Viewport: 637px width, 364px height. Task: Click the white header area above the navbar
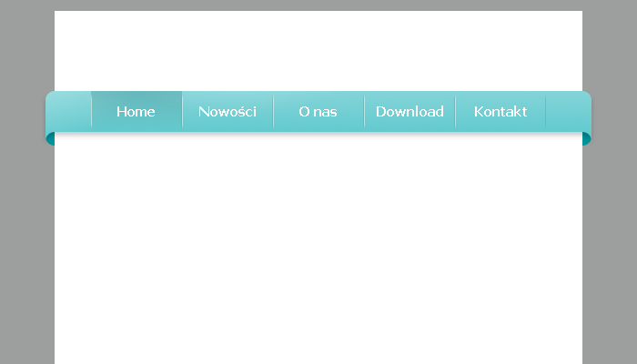[318, 50]
